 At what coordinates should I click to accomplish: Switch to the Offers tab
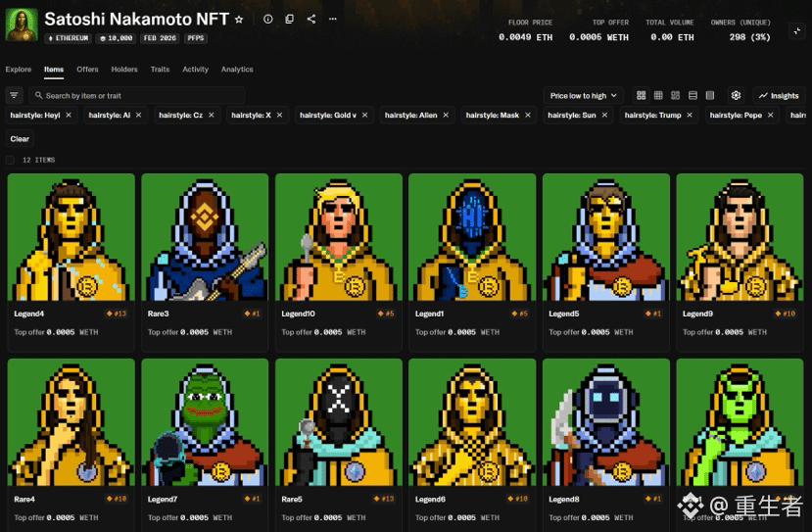(x=87, y=70)
